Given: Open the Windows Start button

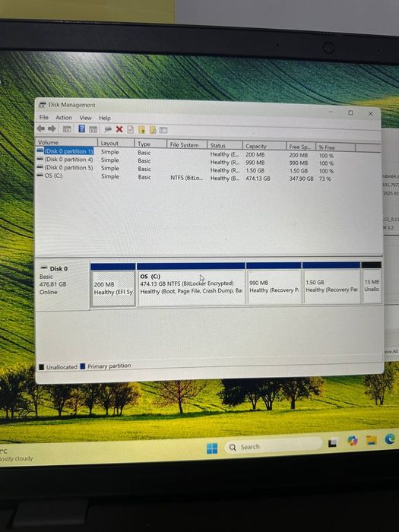Looking at the screenshot, I should tap(212, 448).
